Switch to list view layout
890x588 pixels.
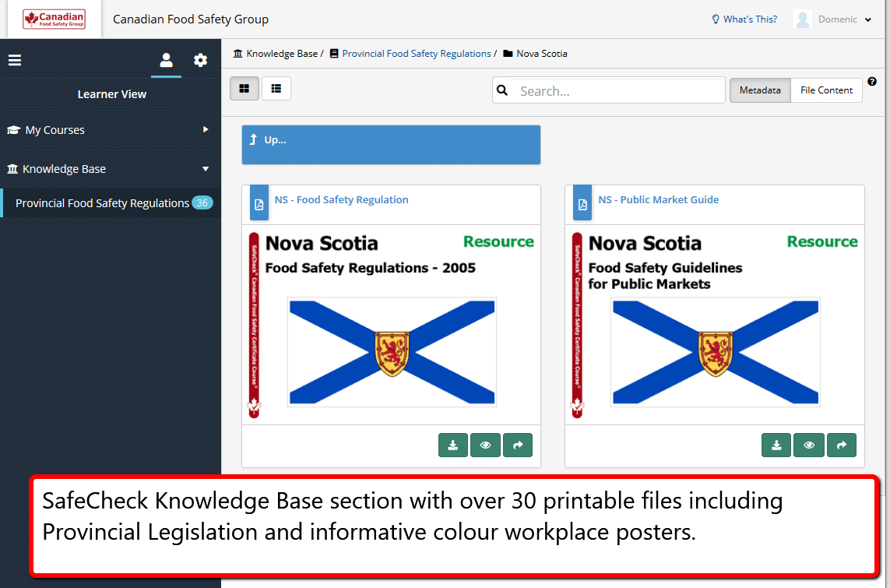click(276, 89)
